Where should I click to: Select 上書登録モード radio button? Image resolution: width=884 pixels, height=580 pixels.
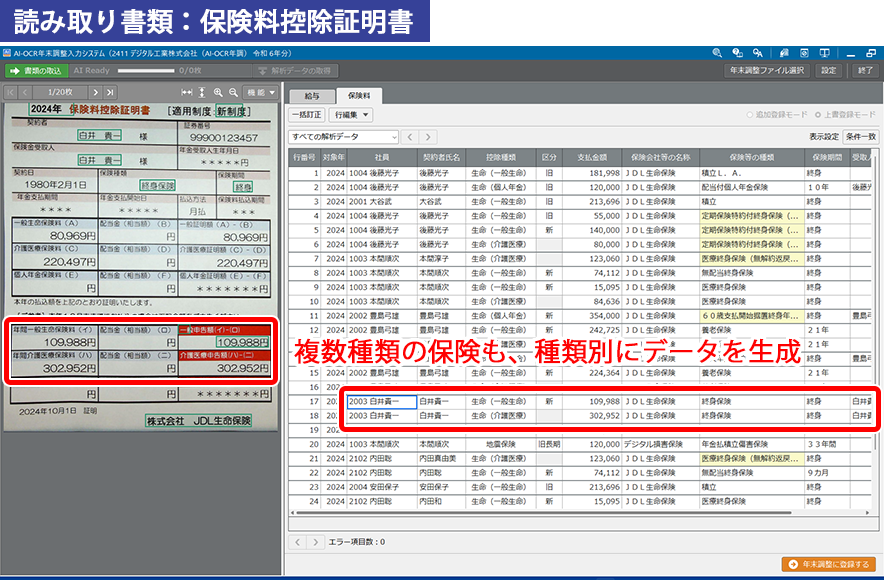[817, 115]
